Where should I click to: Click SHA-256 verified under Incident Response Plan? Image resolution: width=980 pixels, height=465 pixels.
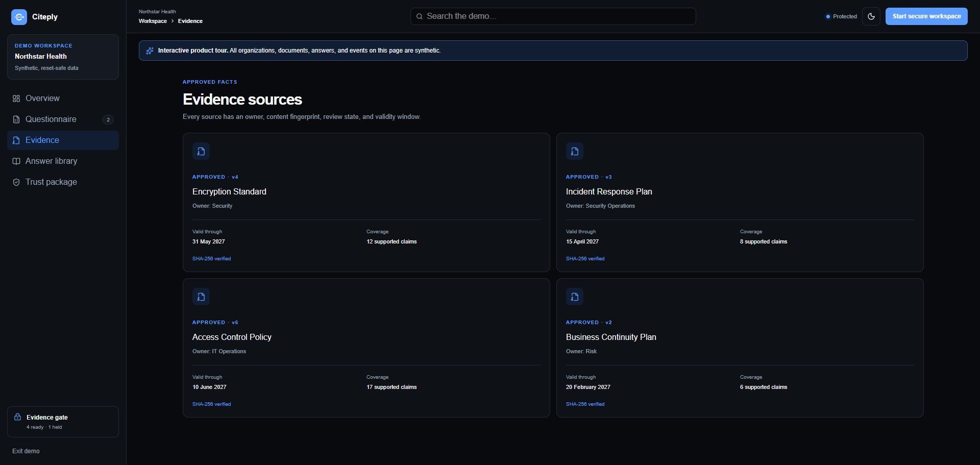point(585,259)
